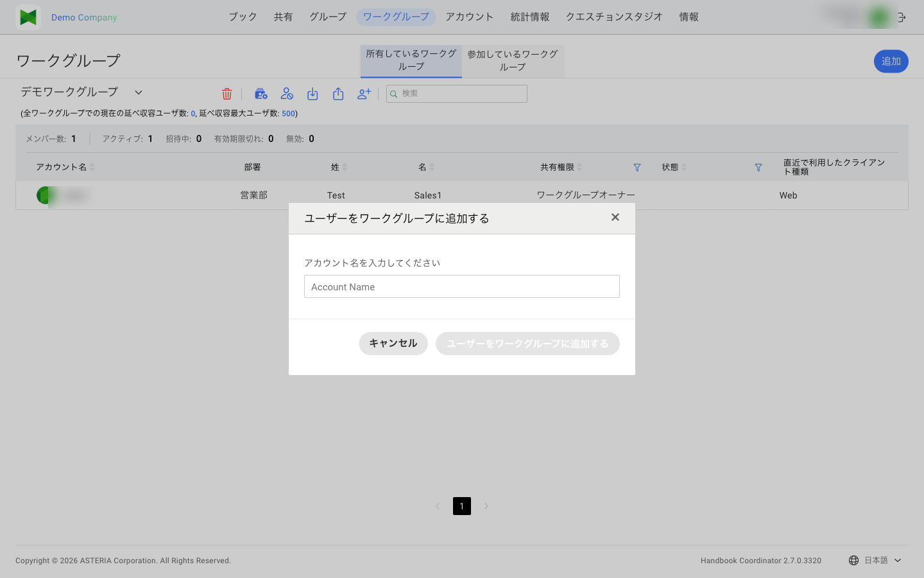Click the 500 max users value
This screenshot has width=924, height=578.
pyautogui.click(x=288, y=114)
